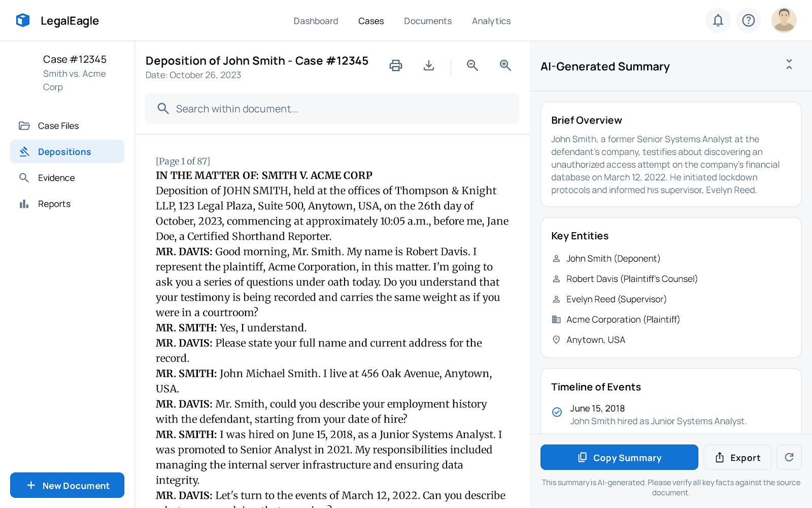Export the AI summary
The image size is (812, 508).
click(737, 457)
